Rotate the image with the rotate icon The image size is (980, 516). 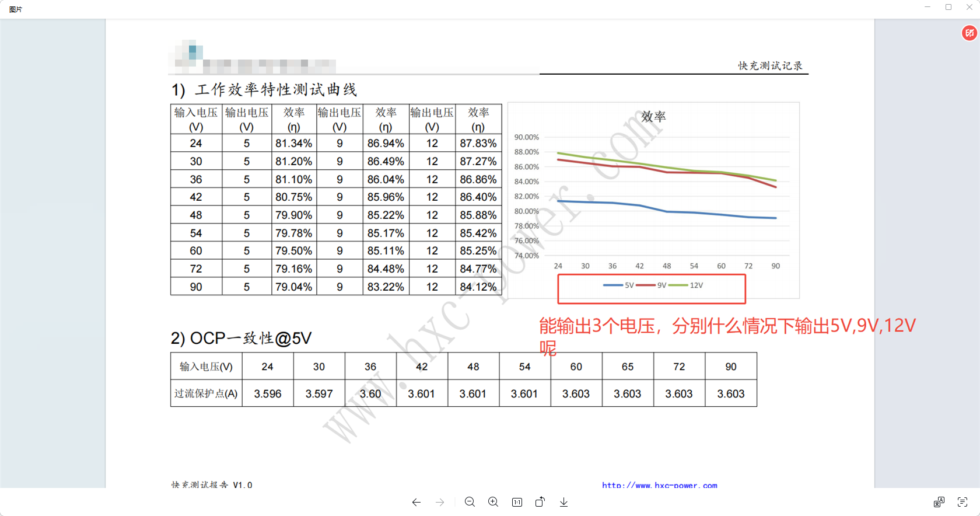tap(540, 502)
